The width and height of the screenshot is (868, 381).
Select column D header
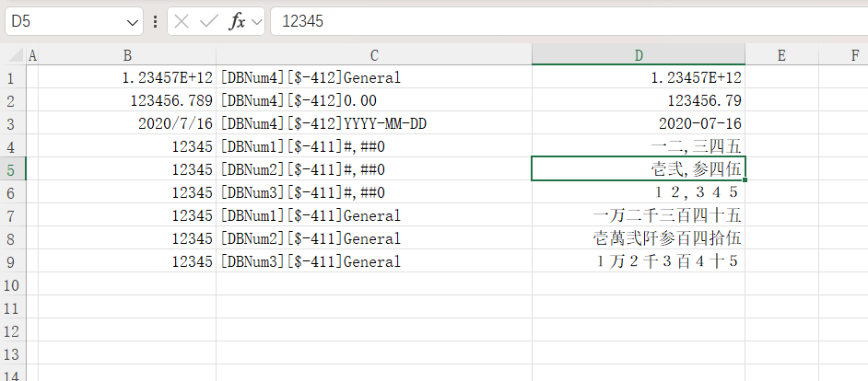pos(638,55)
